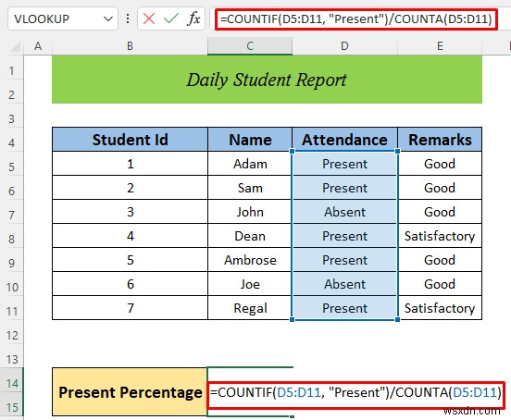Select column A header
The image size is (511, 420).
pos(38,46)
